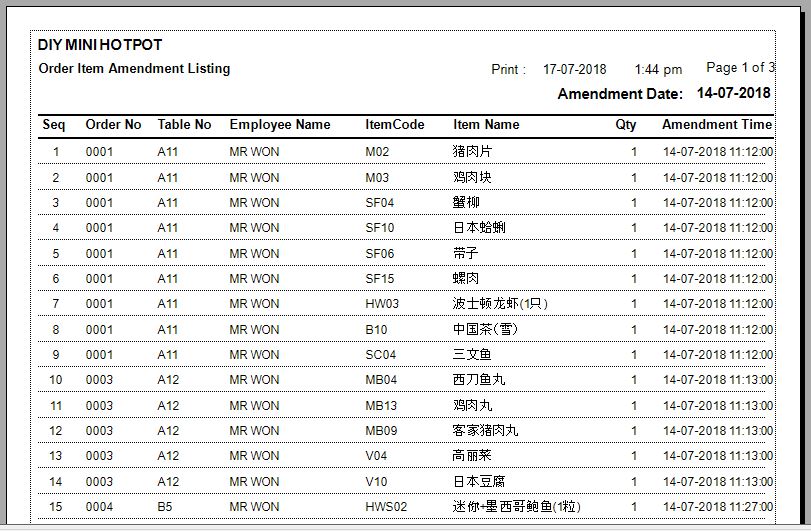The image size is (811, 531).
Task: Click the Employee Name column header
Action: [280, 125]
